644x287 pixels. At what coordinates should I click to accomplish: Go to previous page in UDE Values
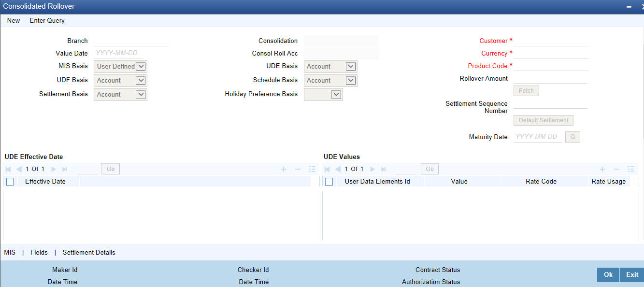[x=338, y=169]
